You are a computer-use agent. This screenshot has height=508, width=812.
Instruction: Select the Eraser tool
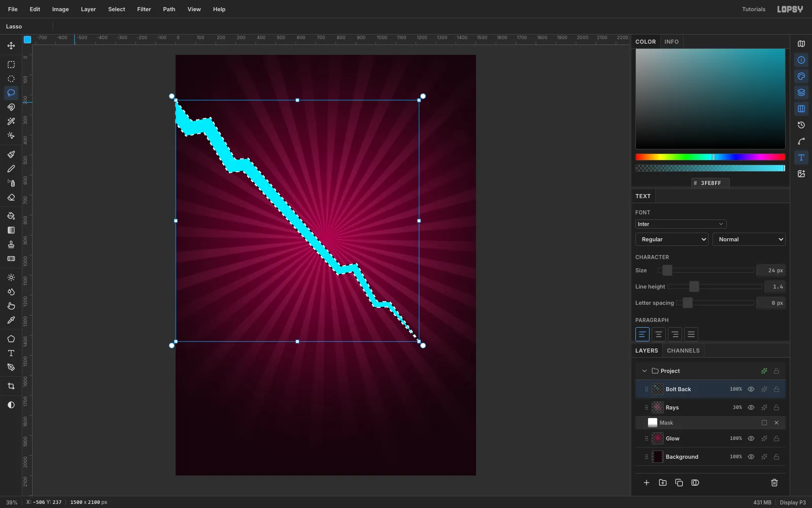pyautogui.click(x=11, y=197)
